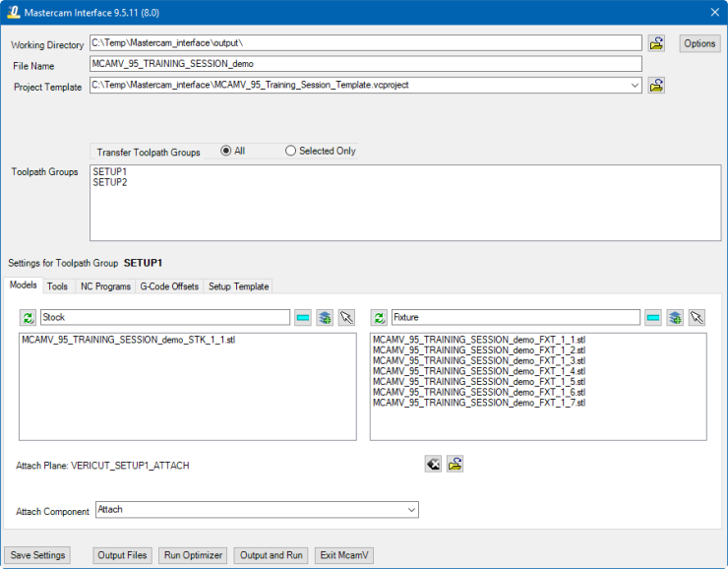This screenshot has height=569, width=728.
Task: Expand the Attach Component dropdown
Action: tap(411, 510)
